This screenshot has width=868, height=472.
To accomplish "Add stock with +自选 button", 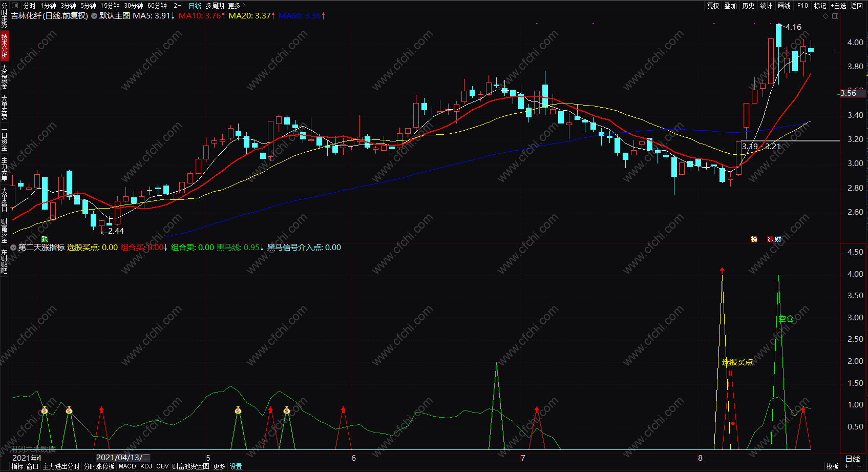I will [x=839, y=6].
